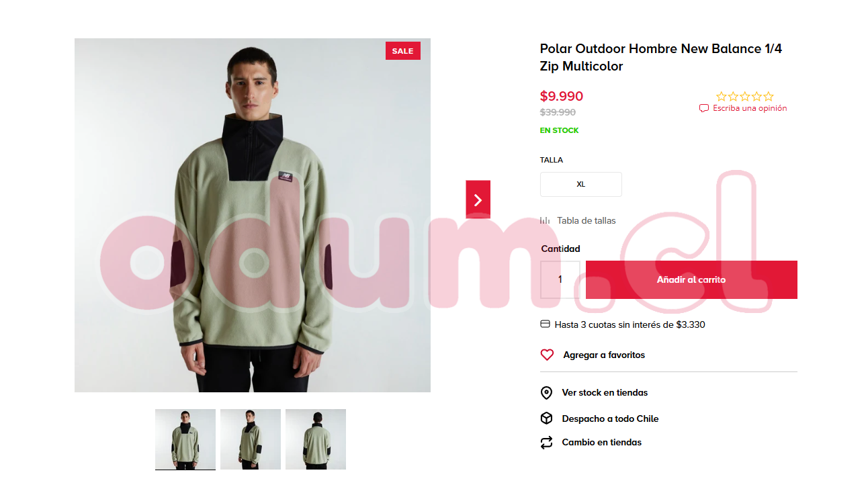Rate product with the fifth star
This screenshot has height=485, width=868.
point(769,97)
